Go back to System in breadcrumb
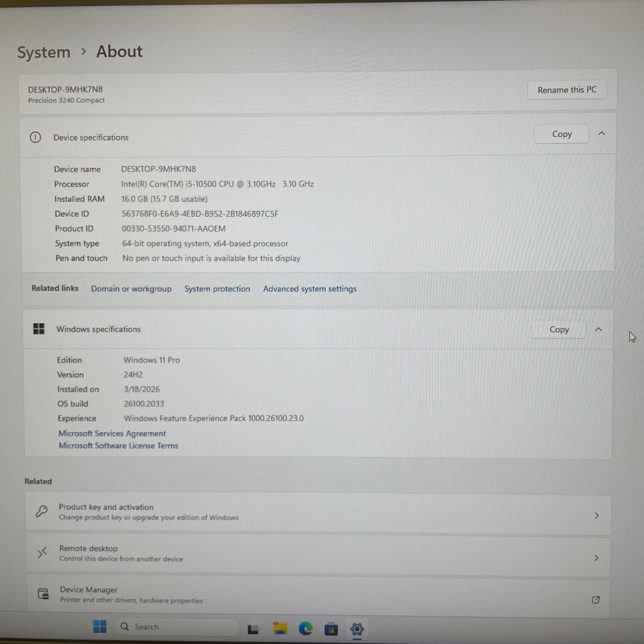 (x=44, y=52)
